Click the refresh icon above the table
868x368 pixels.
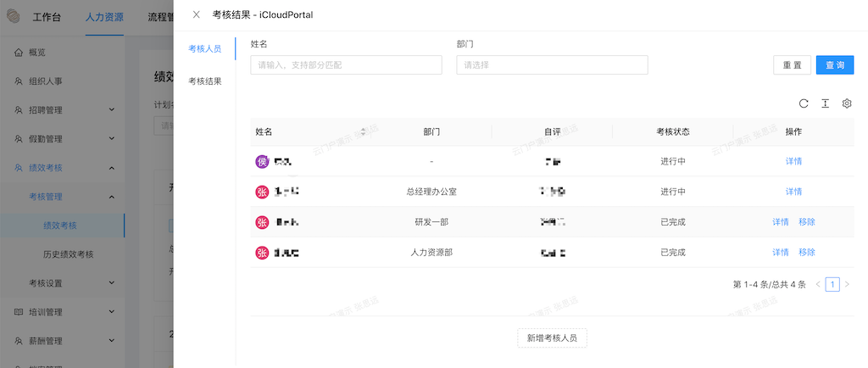pos(804,103)
